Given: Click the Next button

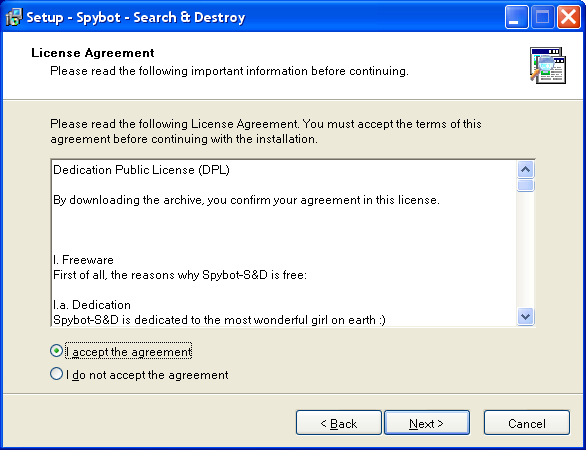Looking at the screenshot, I should pyautogui.click(x=427, y=423).
